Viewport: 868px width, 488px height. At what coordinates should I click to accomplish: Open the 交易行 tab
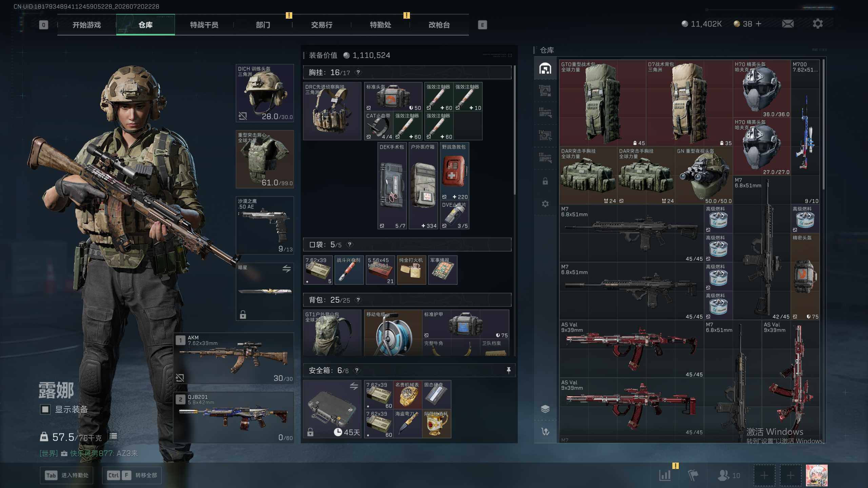pyautogui.click(x=321, y=25)
